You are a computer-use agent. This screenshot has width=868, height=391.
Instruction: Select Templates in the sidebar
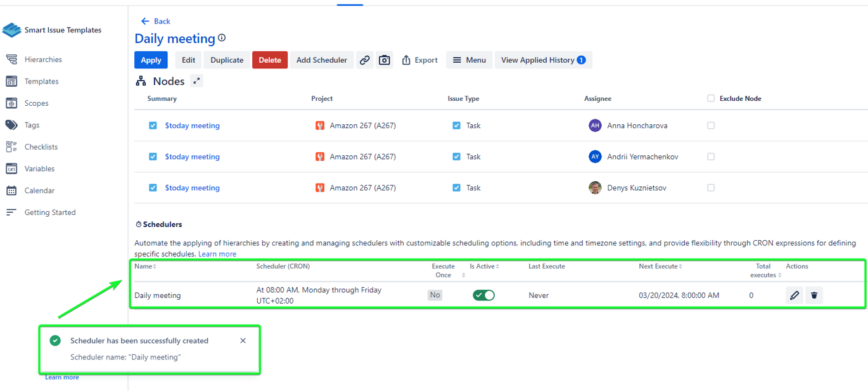coord(41,81)
